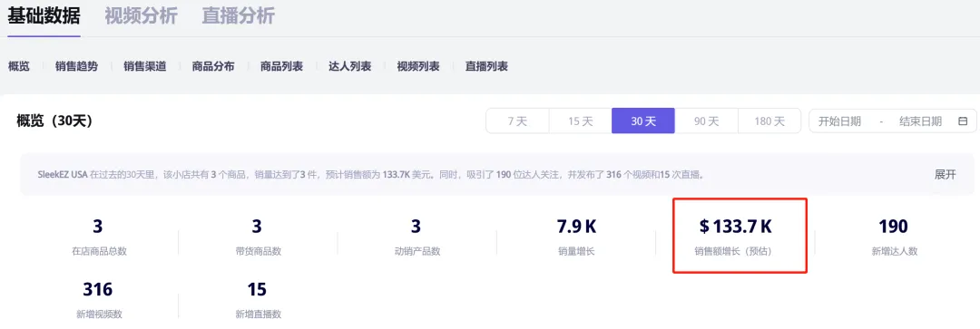Viewport: 980px width, 329px height.
Task: Open the 商品分布 section
Action: (213, 66)
